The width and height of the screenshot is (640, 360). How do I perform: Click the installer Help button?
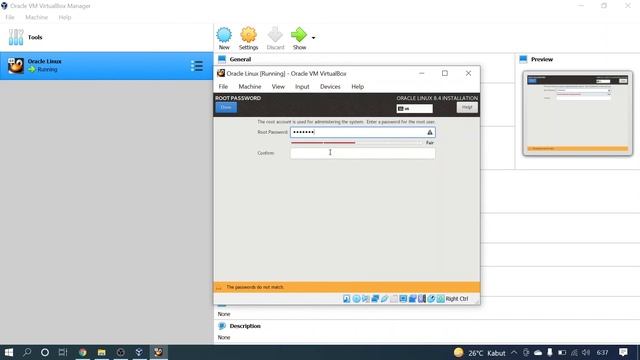467,107
